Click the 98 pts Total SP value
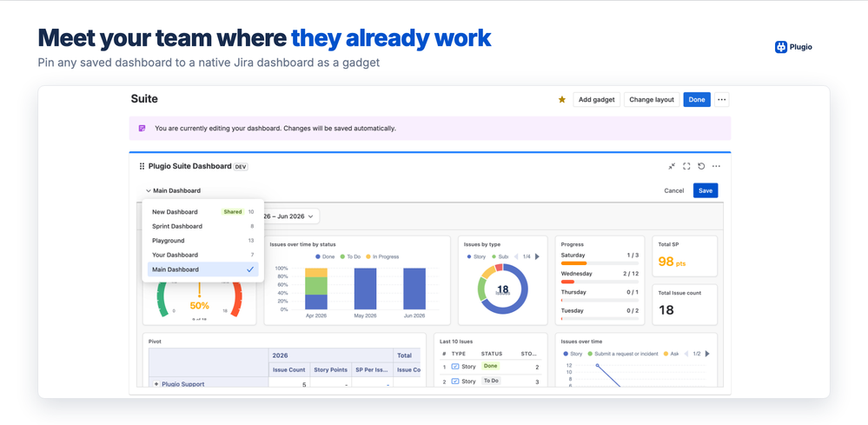Viewport: 868px width, 425px height. click(672, 262)
